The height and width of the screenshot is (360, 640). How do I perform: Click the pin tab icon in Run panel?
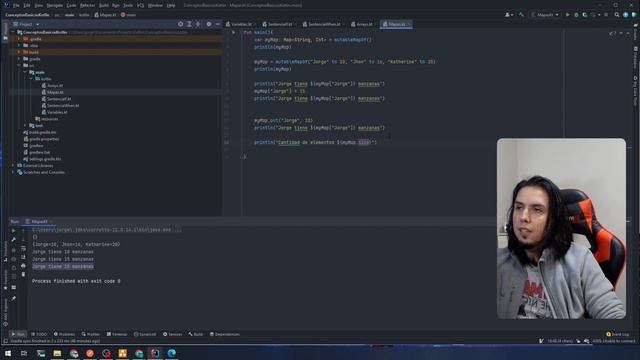click(13, 299)
